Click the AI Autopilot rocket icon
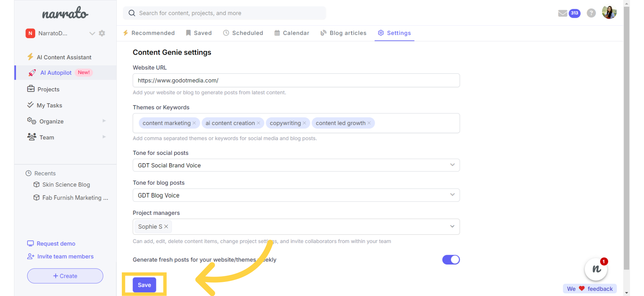 tap(32, 73)
